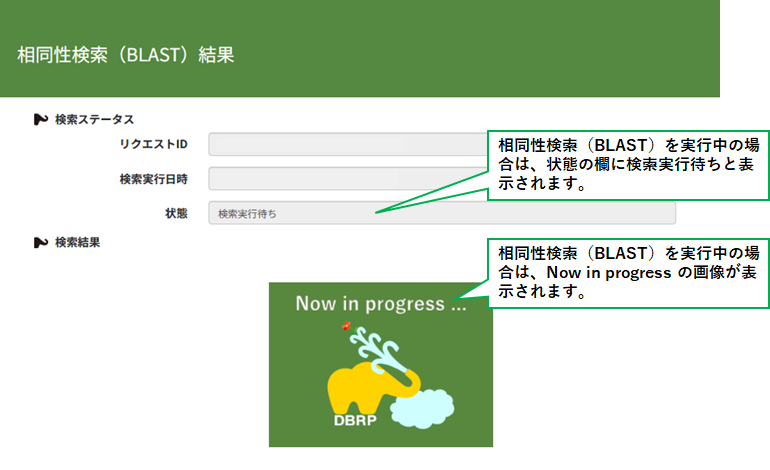770x470 pixels.
Task: Click the 検索実行日時 input field
Action: coord(348,179)
